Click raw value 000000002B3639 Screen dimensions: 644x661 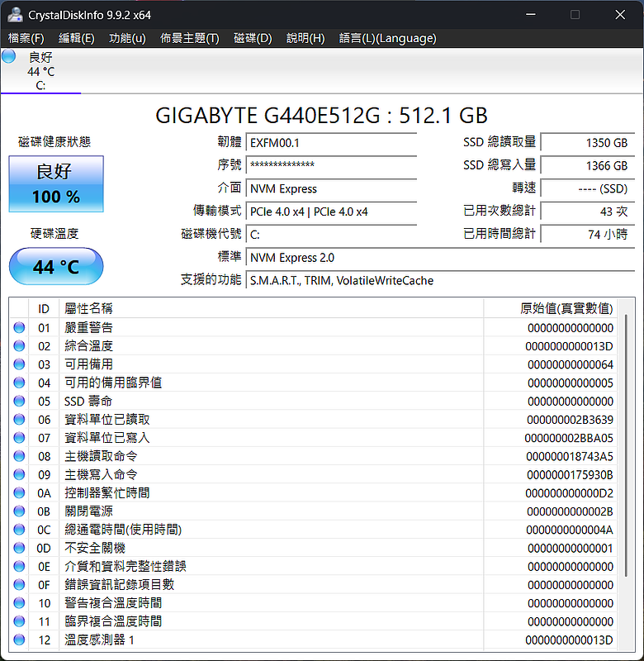pyautogui.click(x=570, y=420)
